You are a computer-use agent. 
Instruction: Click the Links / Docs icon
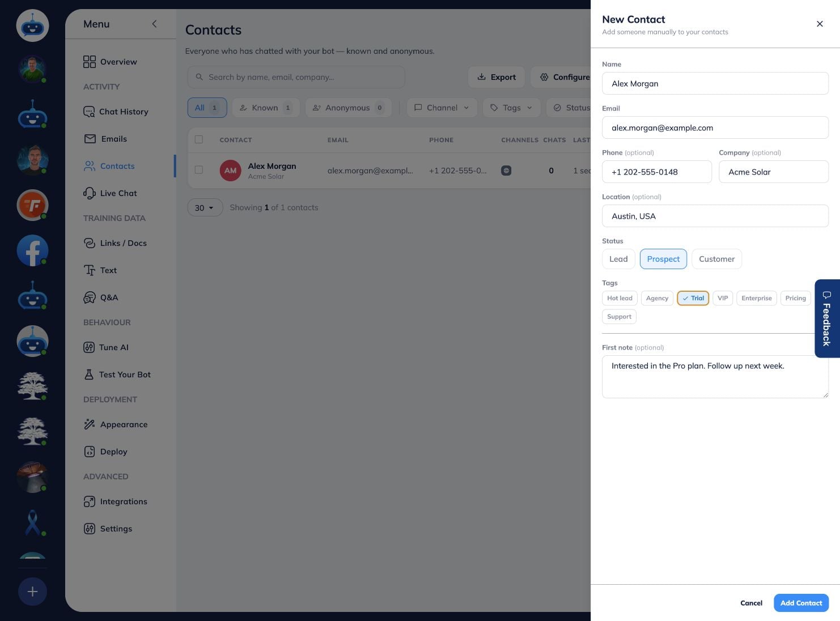(x=90, y=243)
